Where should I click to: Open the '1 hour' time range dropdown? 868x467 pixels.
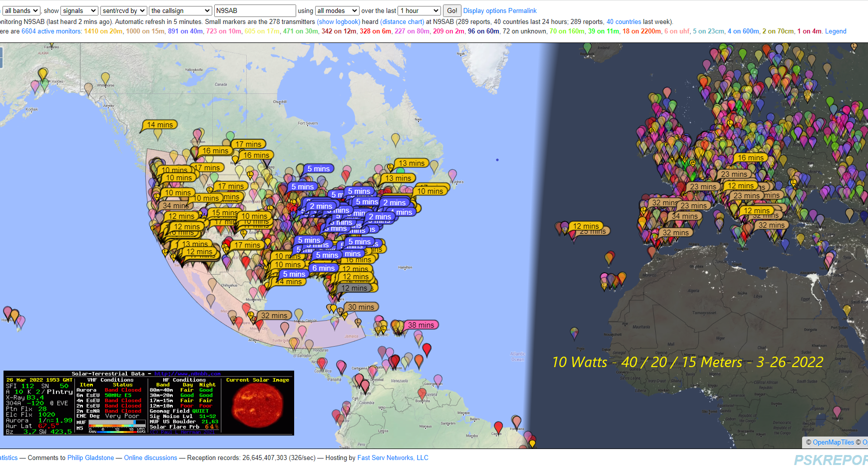tap(420, 10)
